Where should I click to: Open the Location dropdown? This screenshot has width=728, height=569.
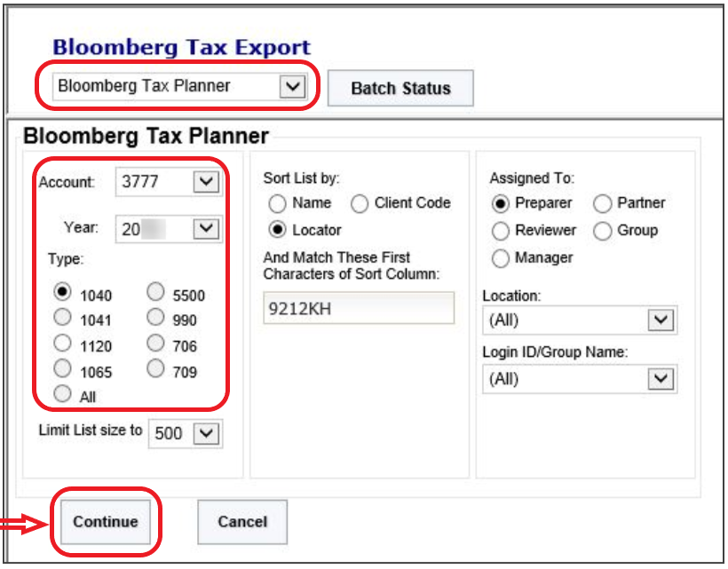tap(580, 320)
